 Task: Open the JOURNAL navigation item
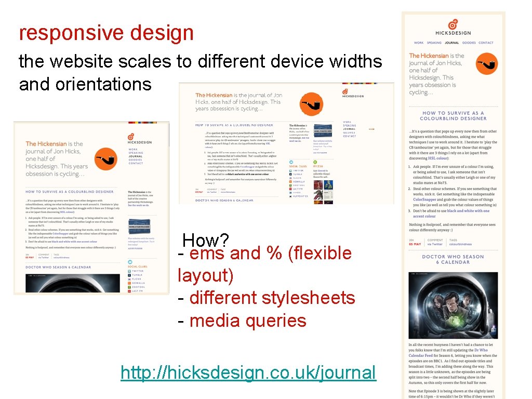point(452,43)
